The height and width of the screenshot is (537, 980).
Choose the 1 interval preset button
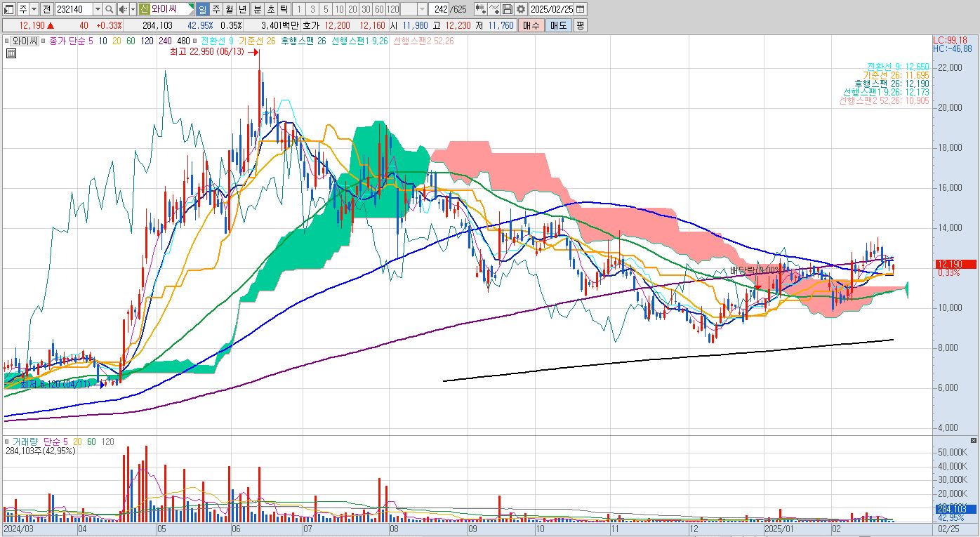pyautogui.click(x=298, y=9)
